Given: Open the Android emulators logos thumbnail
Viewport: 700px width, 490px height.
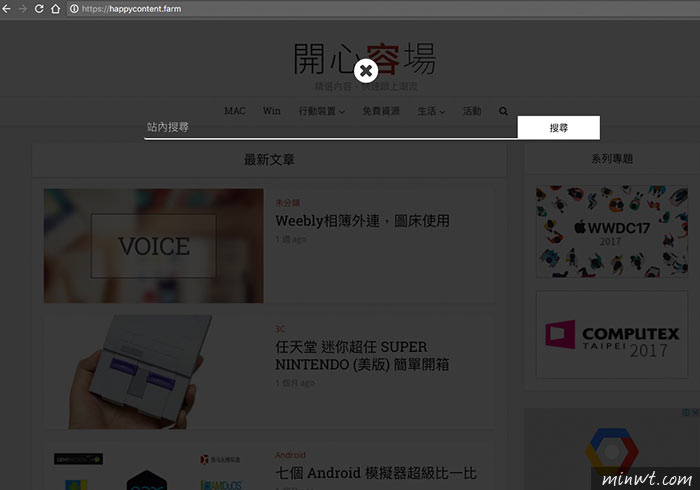Looking at the screenshot, I should (154, 466).
